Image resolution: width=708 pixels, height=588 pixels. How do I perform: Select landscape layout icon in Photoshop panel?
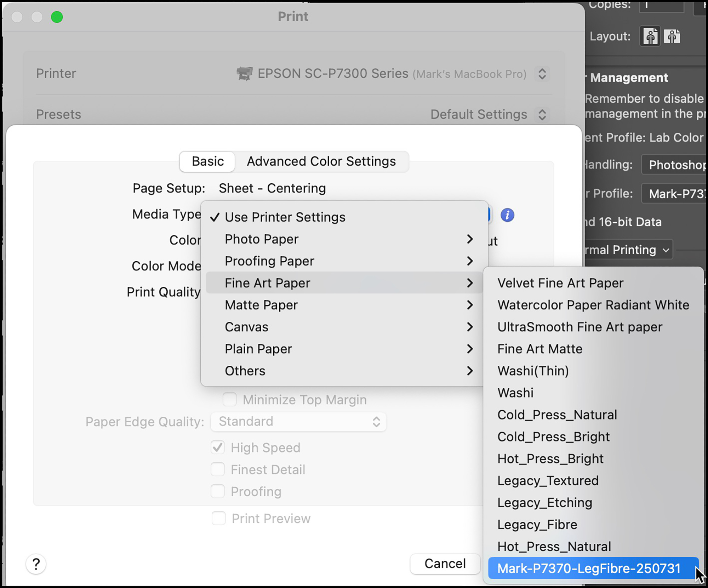[x=672, y=36]
